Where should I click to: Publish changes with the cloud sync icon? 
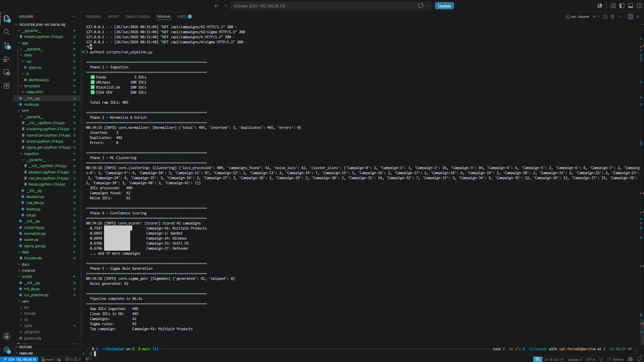click(x=59, y=359)
